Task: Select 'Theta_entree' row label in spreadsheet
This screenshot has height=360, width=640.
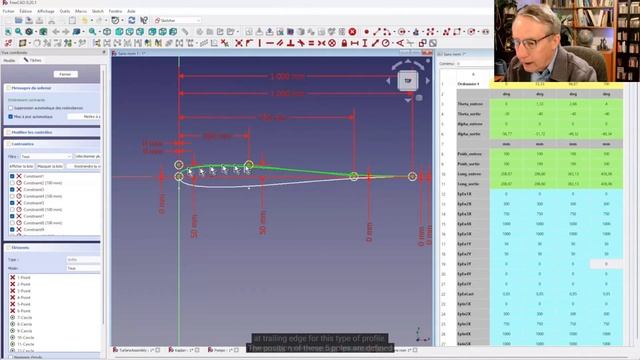Action: click(x=470, y=104)
